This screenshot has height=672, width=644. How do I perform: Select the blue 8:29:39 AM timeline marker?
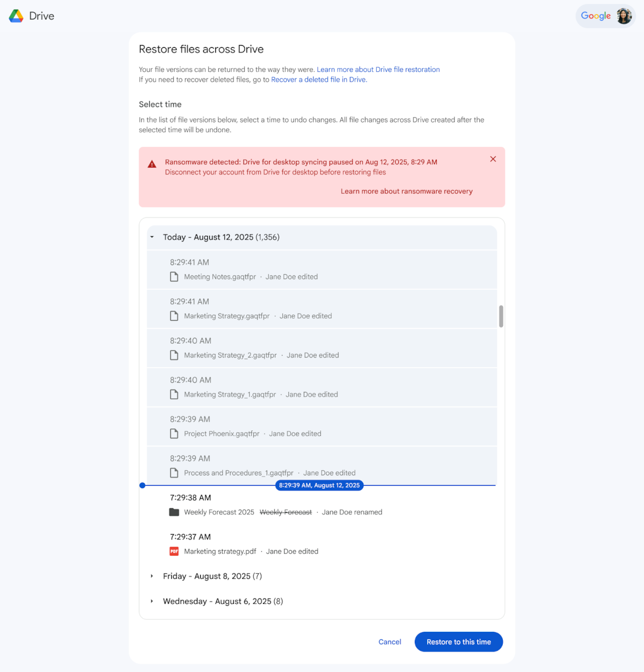pyautogui.click(x=142, y=485)
